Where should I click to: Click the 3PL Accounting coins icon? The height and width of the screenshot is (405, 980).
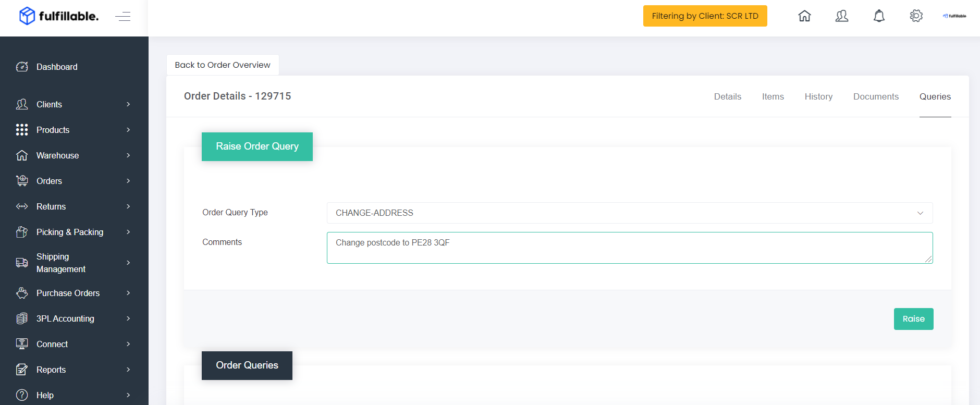click(x=22, y=318)
